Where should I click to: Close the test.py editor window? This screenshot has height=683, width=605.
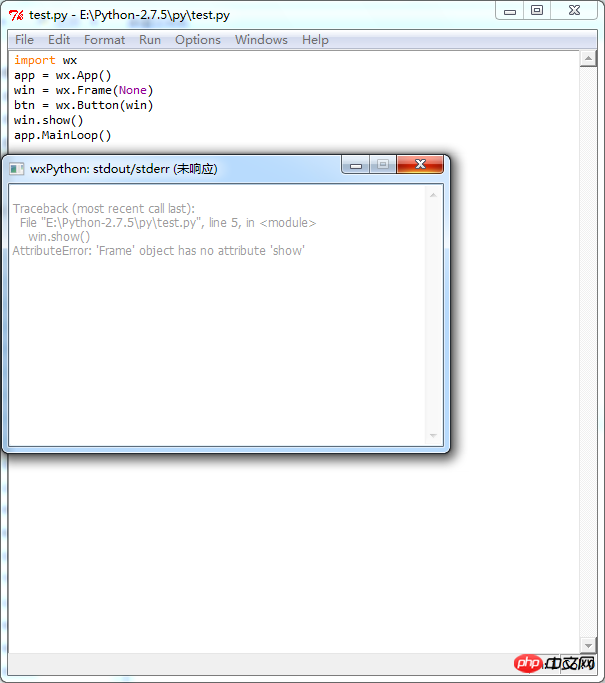[575, 10]
